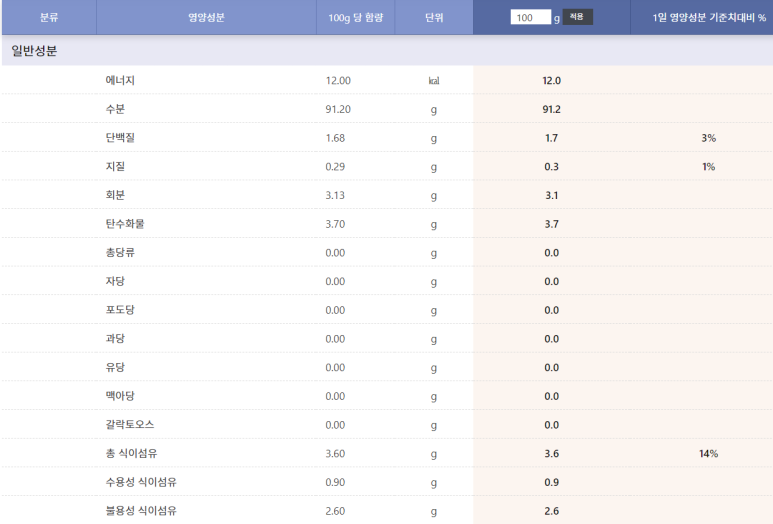This screenshot has width=773, height=524.
Task: Select the 포도당 row label
Action: click(120, 310)
